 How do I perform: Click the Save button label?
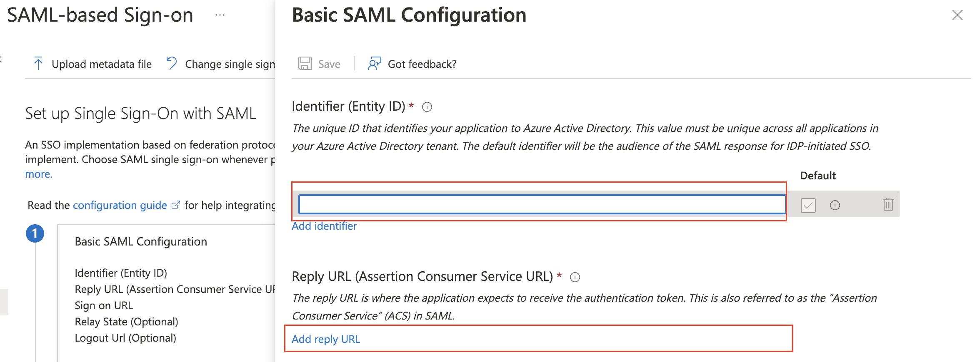(x=329, y=64)
